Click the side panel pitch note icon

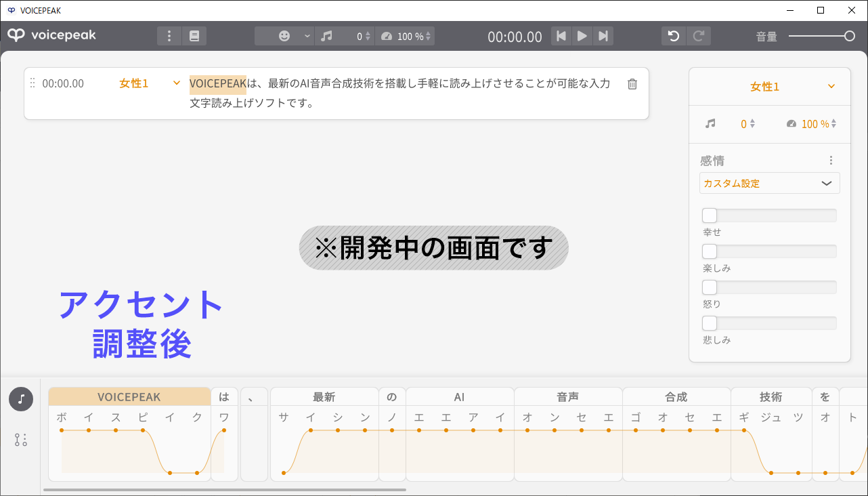pyautogui.click(x=710, y=124)
